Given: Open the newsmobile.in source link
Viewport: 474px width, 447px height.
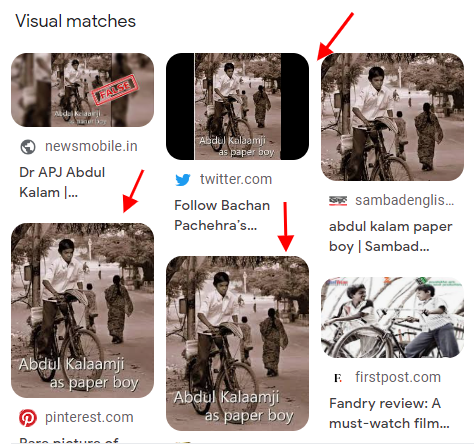Looking at the screenshot, I should pyautogui.click(x=91, y=146).
